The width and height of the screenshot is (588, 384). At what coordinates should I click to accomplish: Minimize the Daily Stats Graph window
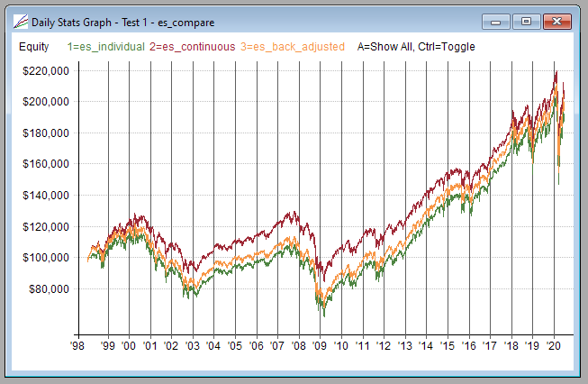495,21
